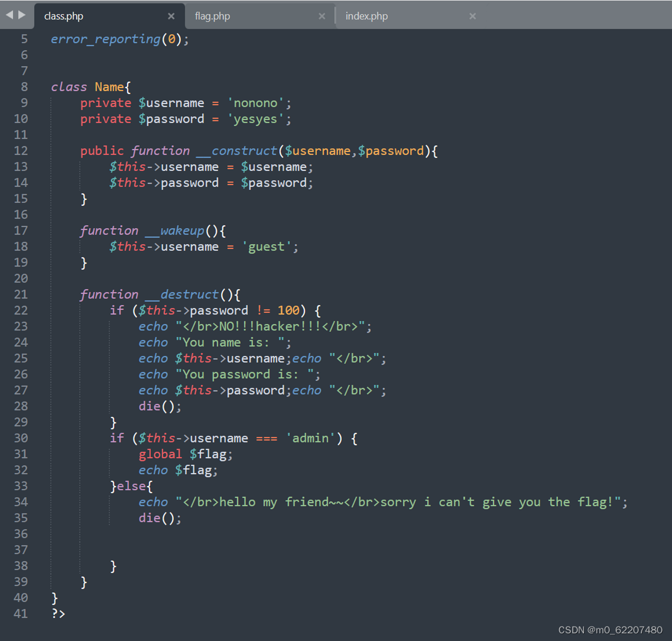Click the __wakeup method name
This screenshot has height=641, width=672.
coord(175,231)
